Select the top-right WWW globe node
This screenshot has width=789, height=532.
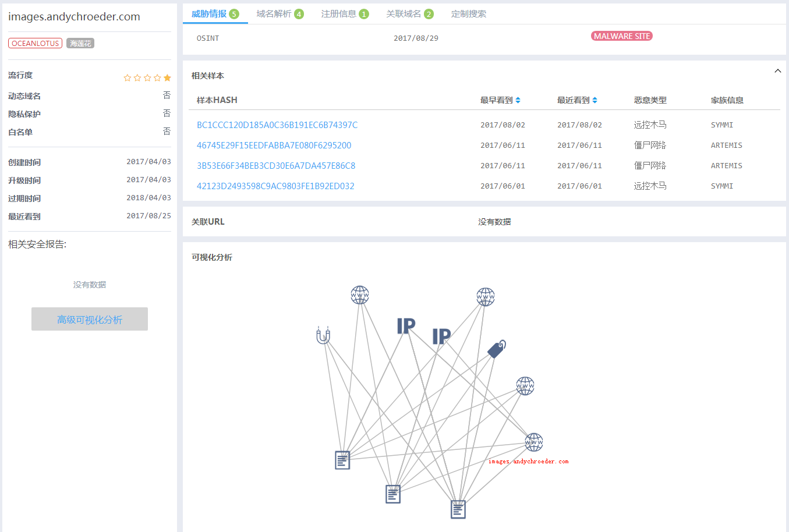click(486, 297)
